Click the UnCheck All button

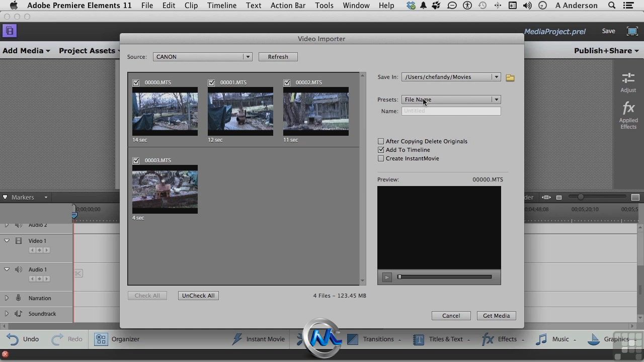pos(198,296)
